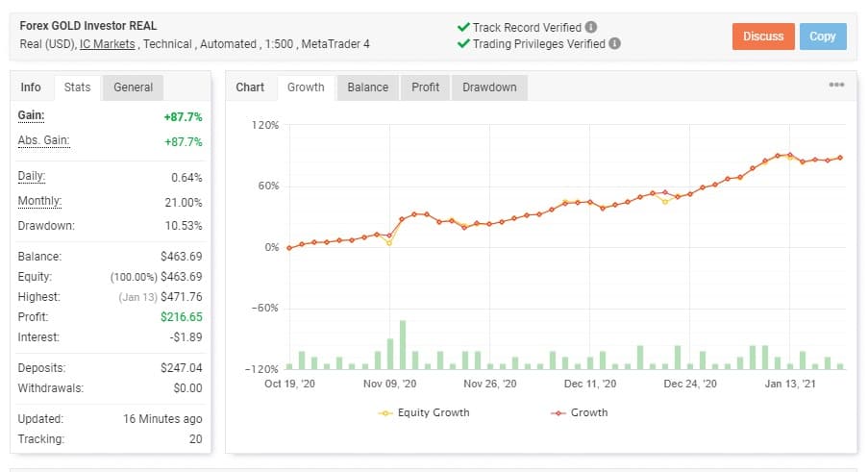Switch to the Profit chart tab
The height and width of the screenshot is (472, 868).
pyautogui.click(x=425, y=87)
